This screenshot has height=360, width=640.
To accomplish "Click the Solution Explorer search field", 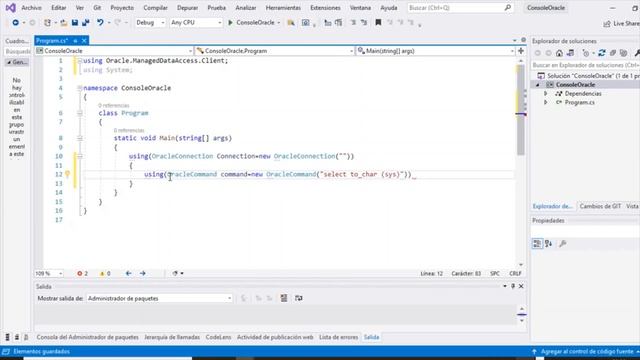I will (x=585, y=65).
